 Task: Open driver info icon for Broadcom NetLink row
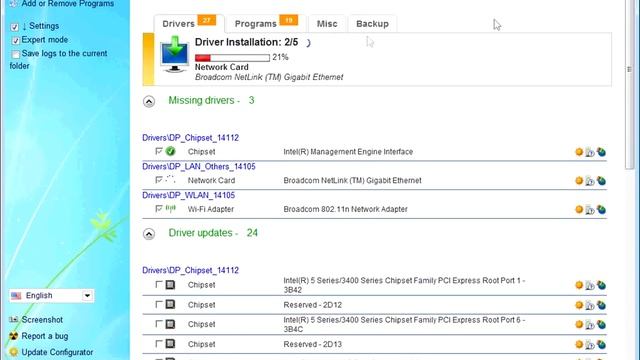(590, 181)
